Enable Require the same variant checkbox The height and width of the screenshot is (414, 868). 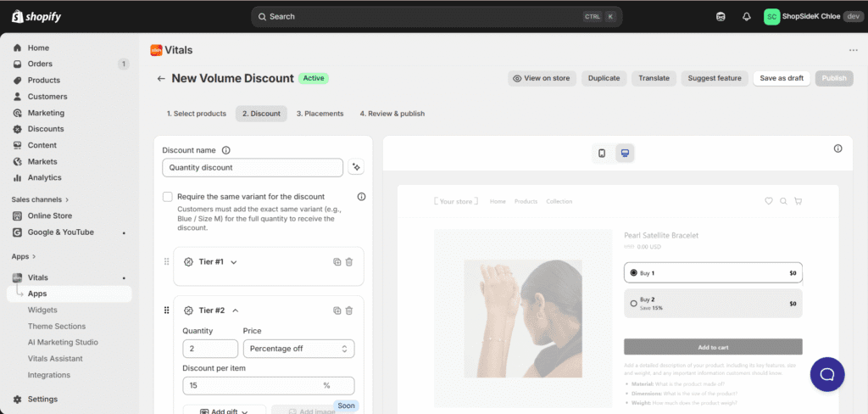(x=167, y=197)
